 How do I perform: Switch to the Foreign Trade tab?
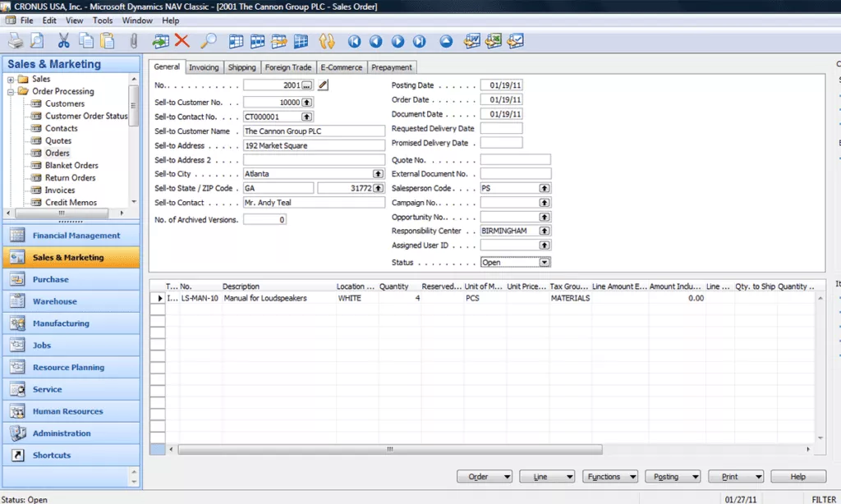(x=288, y=67)
